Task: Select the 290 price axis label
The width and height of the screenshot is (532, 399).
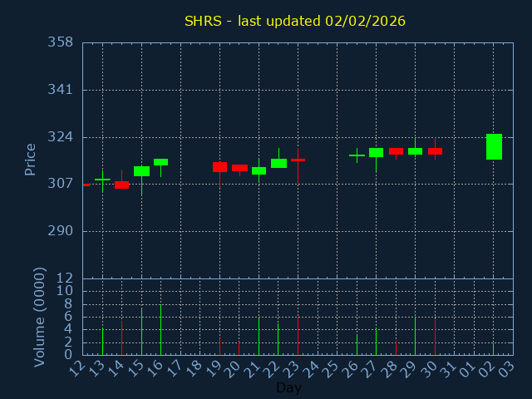Action: click(x=61, y=231)
